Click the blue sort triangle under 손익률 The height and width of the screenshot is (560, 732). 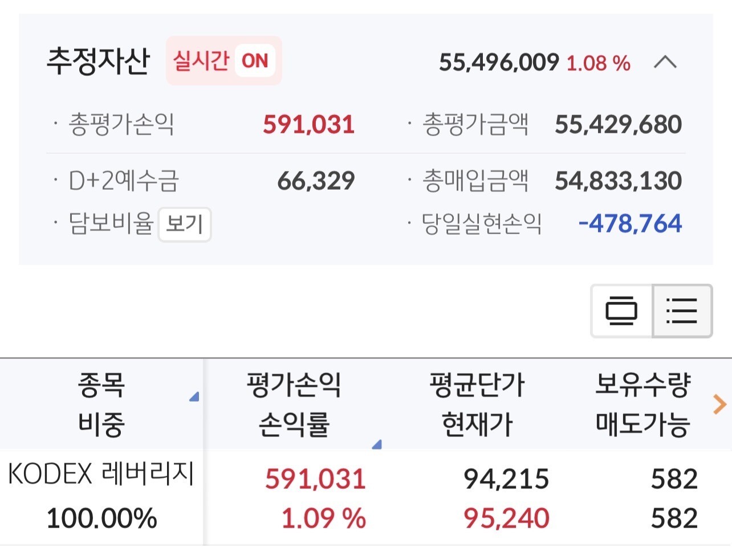pos(376,444)
